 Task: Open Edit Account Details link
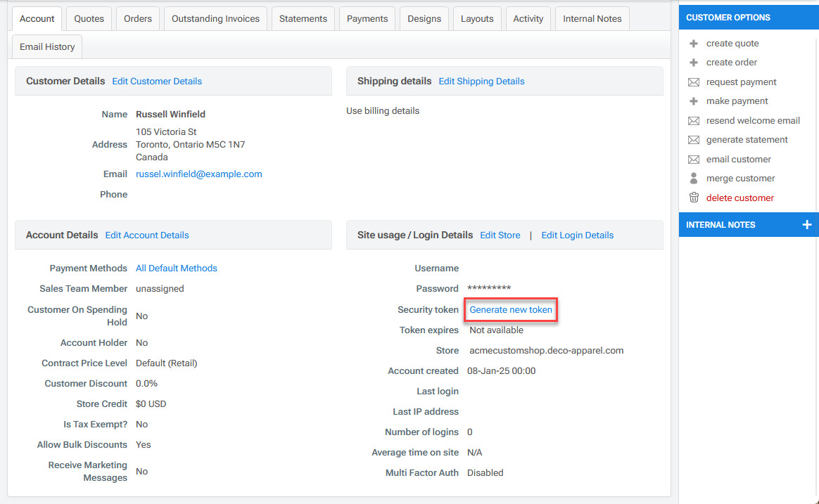(147, 235)
